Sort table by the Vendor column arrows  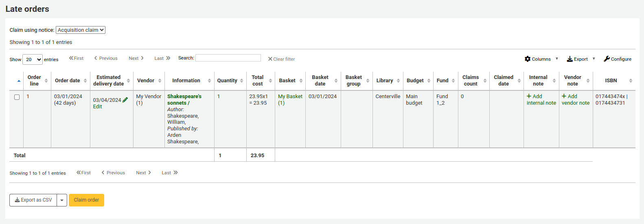tap(160, 81)
